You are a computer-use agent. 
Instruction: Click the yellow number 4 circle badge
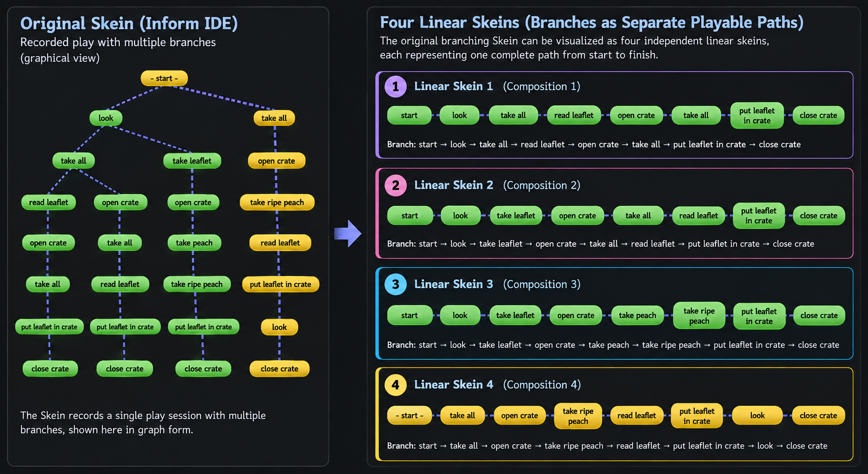[x=395, y=385]
